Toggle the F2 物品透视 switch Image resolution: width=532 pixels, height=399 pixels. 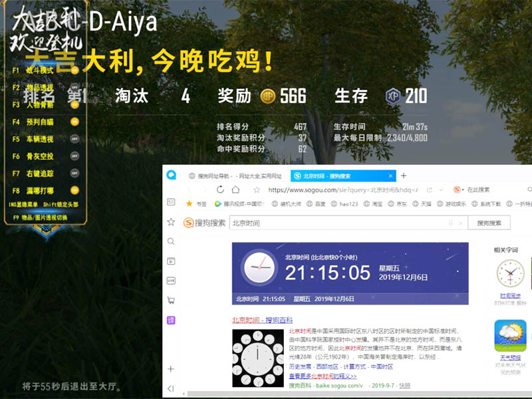[x=74, y=87]
